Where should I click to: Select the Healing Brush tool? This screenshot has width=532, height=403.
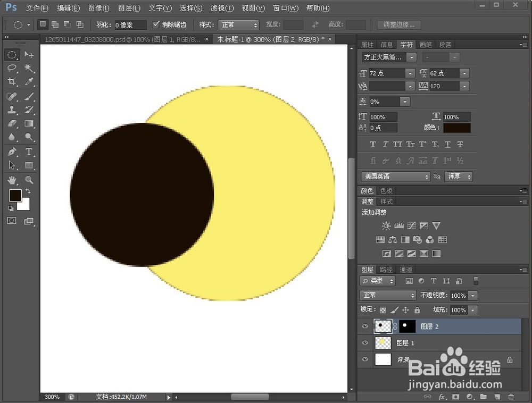pyautogui.click(x=12, y=97)
